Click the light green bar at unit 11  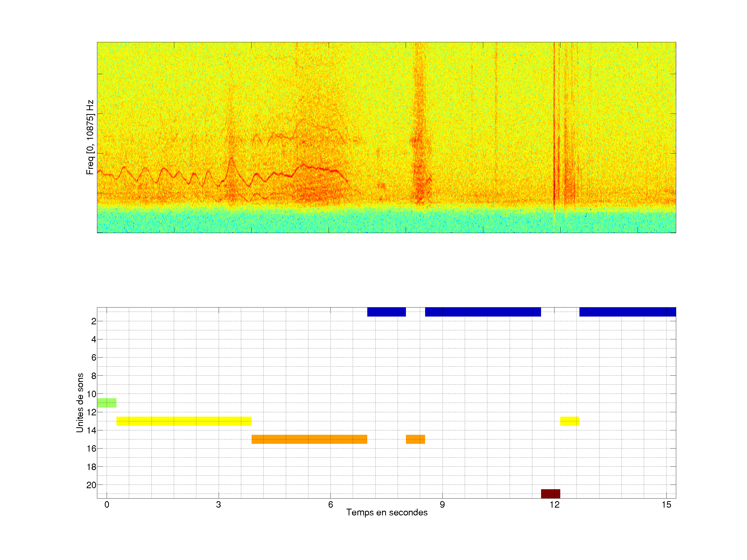(107, 403)
